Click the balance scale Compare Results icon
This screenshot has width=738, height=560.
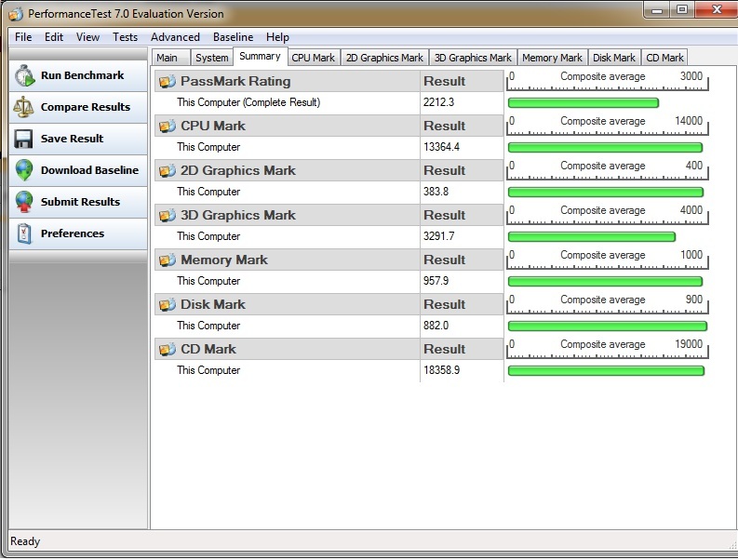(23, 107)
